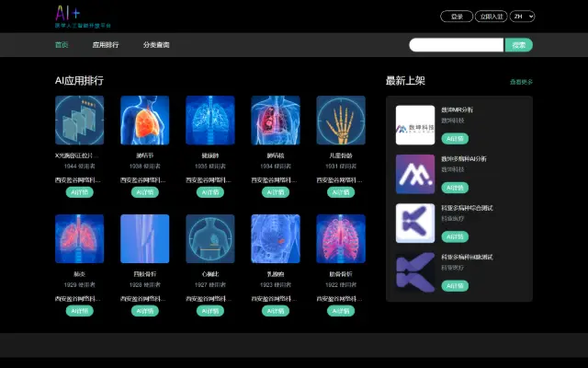Open the 肋骨骨折 rib cage thumbnail

341,239
